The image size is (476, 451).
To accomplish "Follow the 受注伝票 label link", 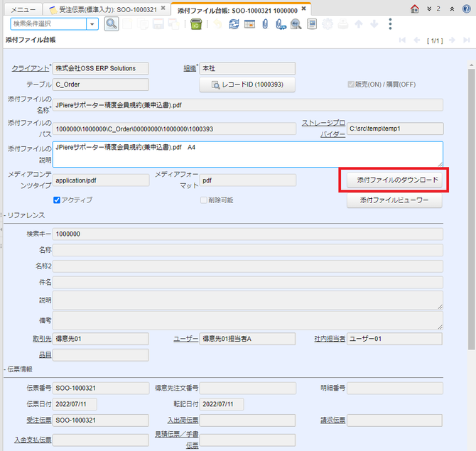I will tap(39, 420).
